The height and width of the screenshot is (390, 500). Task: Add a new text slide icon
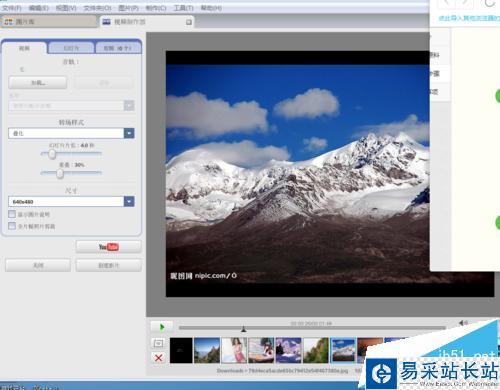[x=159, y=343]
